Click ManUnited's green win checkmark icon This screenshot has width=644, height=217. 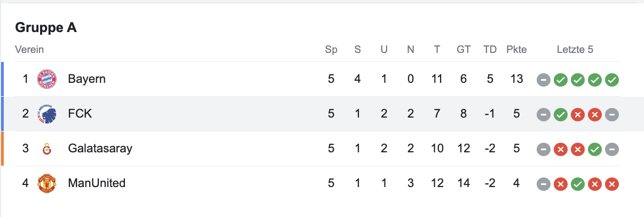click(578, 184)
